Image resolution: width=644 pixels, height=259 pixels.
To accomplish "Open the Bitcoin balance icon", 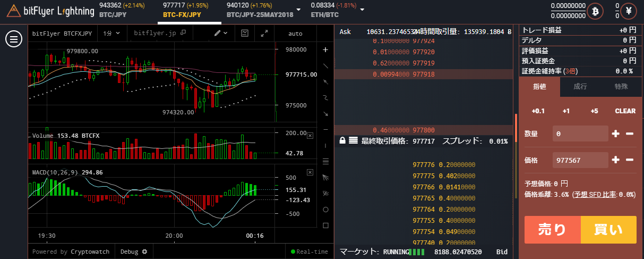I will (x=595, y=11).
